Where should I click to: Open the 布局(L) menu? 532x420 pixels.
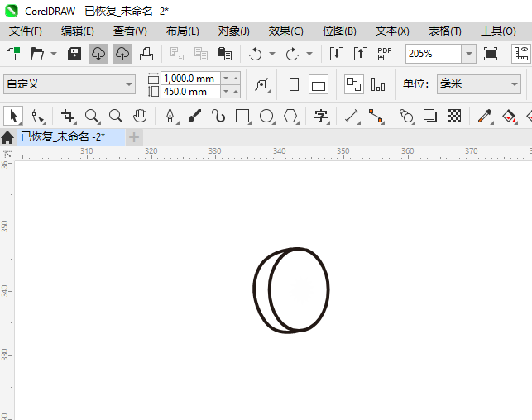183,31
